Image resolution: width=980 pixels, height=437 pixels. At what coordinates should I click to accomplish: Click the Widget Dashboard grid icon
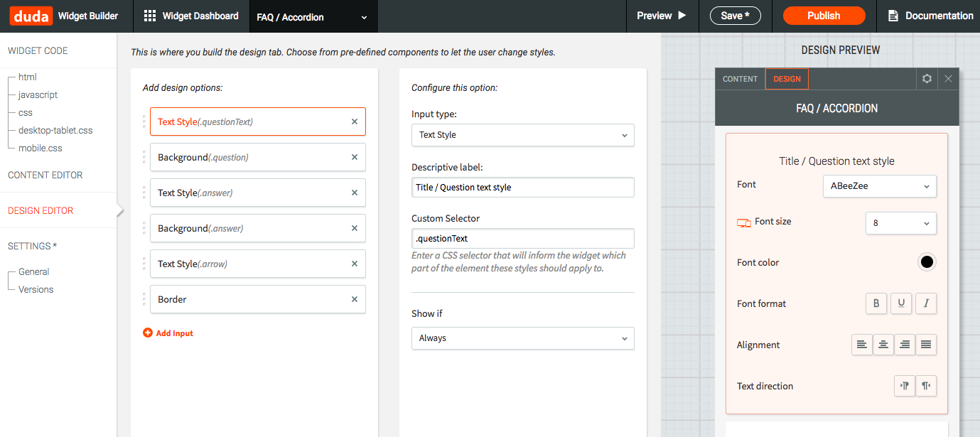click(150, 16)
